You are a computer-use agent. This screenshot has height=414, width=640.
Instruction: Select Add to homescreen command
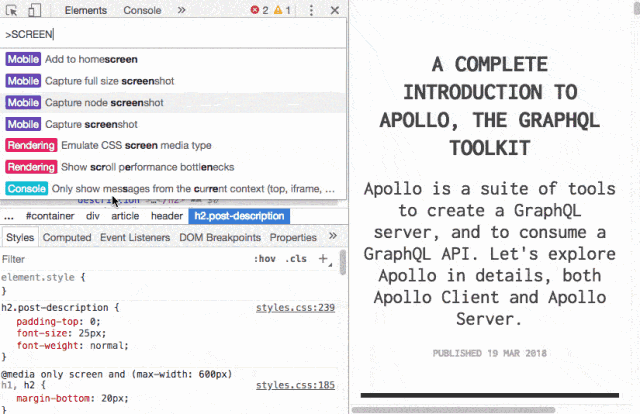point(173,59)
